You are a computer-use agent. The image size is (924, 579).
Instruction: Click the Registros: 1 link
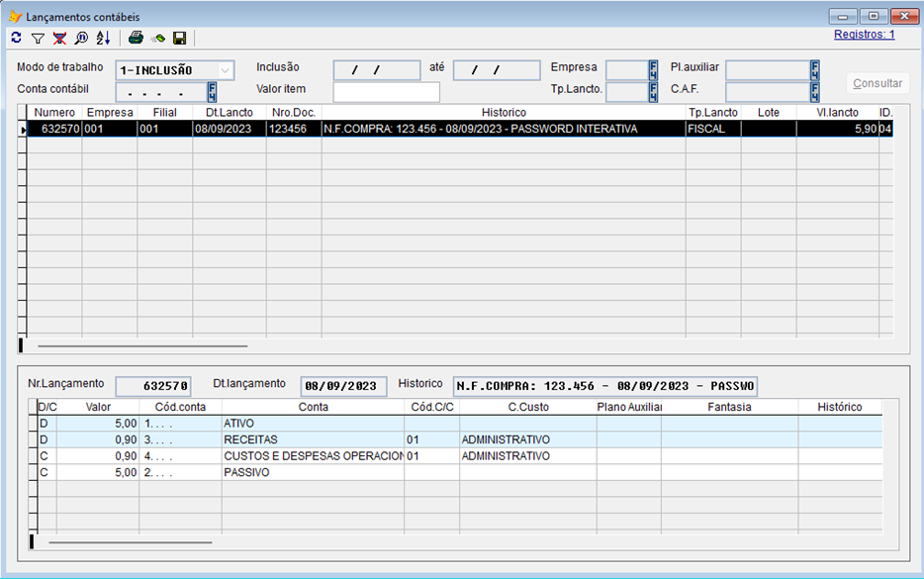[x=864, y=35]
